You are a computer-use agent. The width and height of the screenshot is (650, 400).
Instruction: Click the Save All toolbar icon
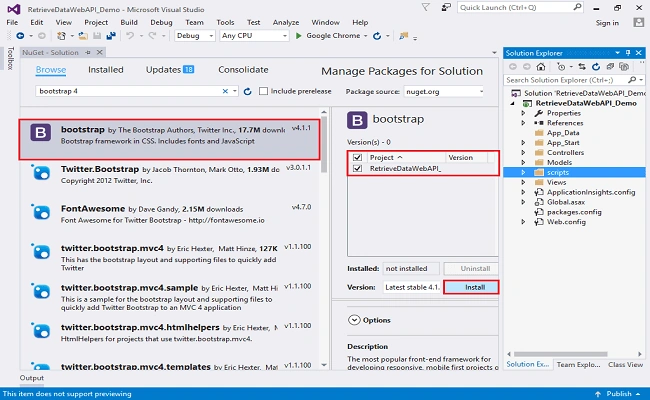pyautogui.click(x=111, y=36)
